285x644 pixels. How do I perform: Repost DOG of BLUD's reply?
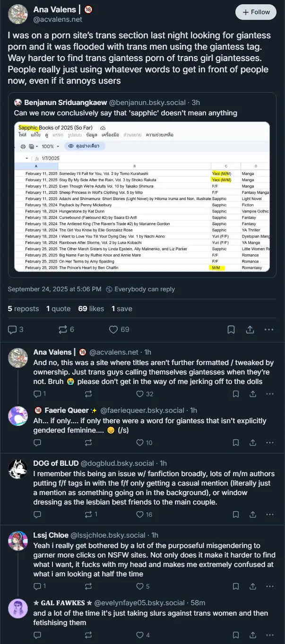pyautogui.click(x=88, y=514)
